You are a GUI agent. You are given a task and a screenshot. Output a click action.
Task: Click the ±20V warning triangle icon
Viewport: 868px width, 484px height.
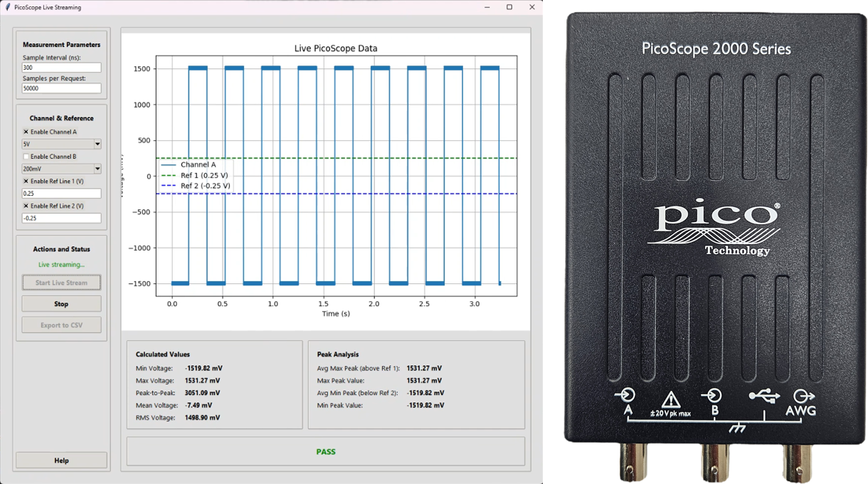click(x=671, y=399)
